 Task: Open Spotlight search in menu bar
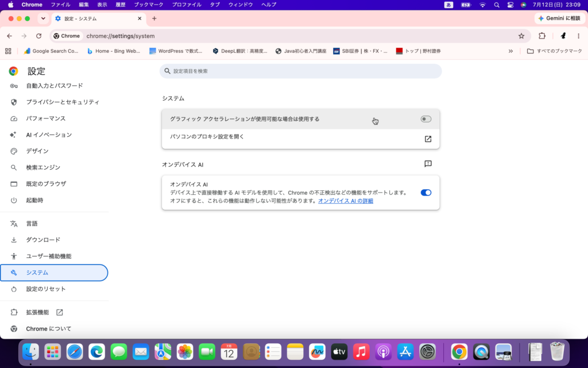coord(497,5)
